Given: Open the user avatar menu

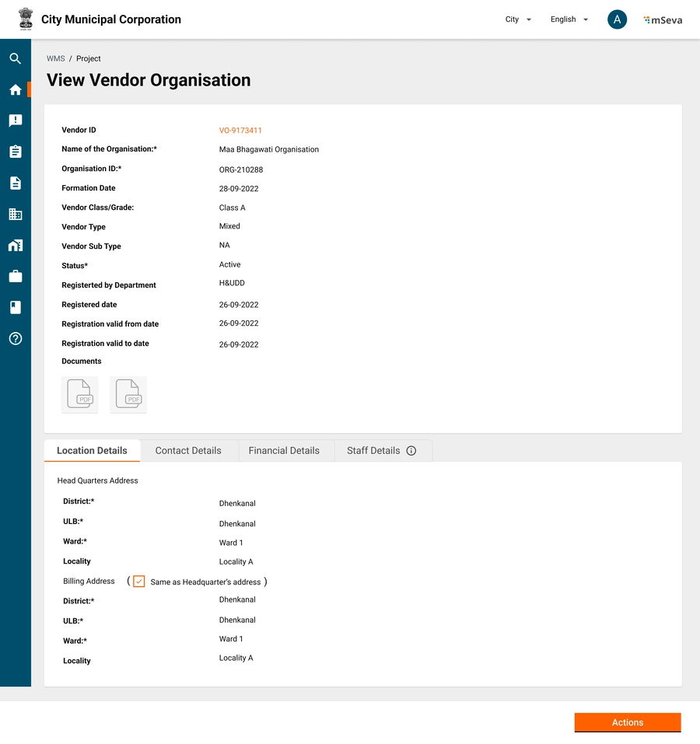Looking at the screenshot, I should 617,19.
